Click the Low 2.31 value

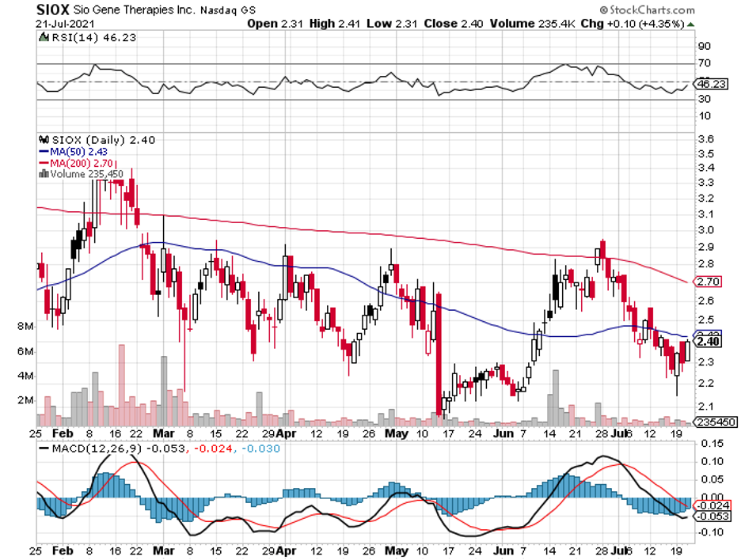tap(392, 24)
